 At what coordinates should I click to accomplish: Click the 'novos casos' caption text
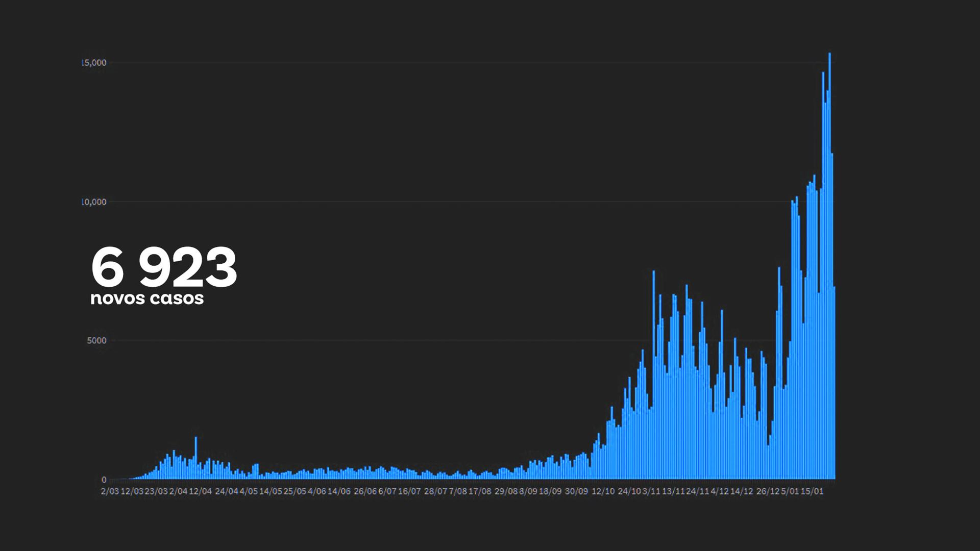coord(147,298)
